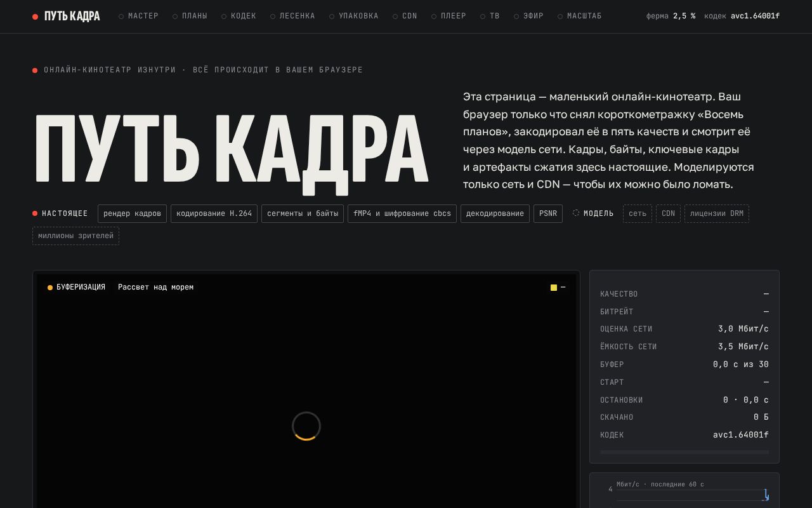Click the СКАЧАНО value '0 Б'

(761, 417)
